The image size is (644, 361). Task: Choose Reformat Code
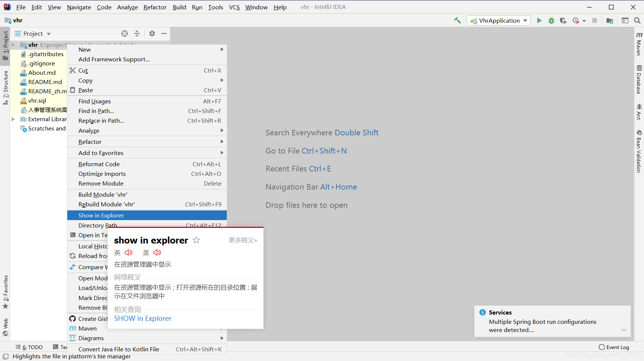click(147, 164)
